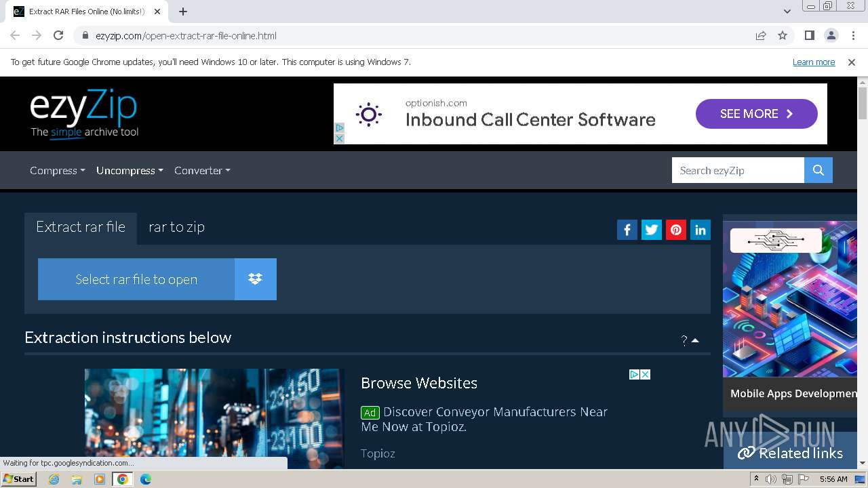Open Chrome side panel icon
The image size is (868, 488).
[x=809, y=35]
